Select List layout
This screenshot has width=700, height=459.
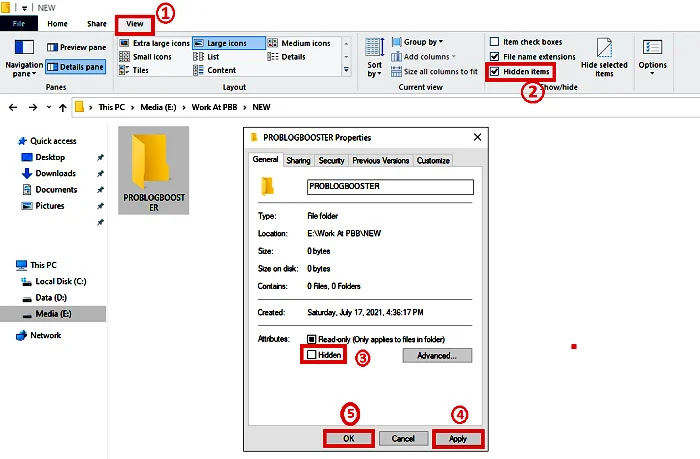[206, 57]
